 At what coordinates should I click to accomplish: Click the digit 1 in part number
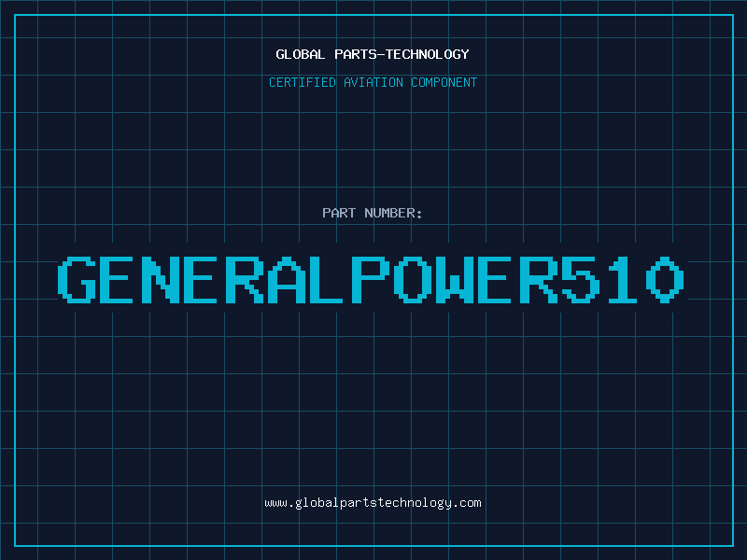(x=622, y=279)
